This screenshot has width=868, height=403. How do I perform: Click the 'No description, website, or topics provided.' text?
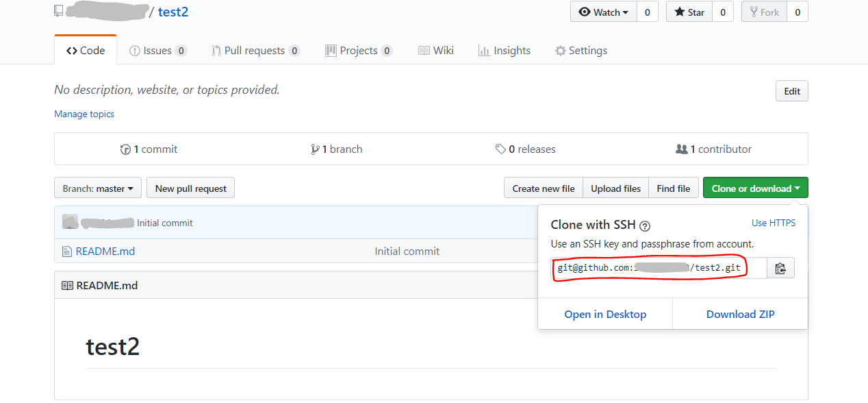pos(167,90)
